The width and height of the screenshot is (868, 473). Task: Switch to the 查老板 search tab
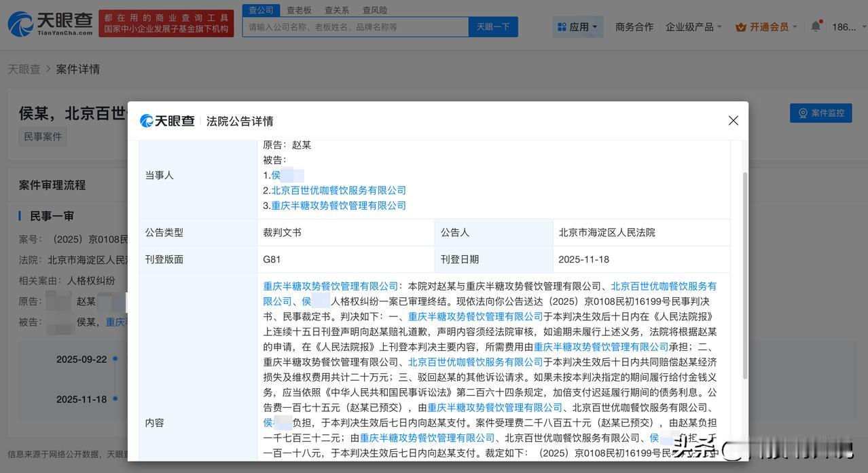coord(299,10)
